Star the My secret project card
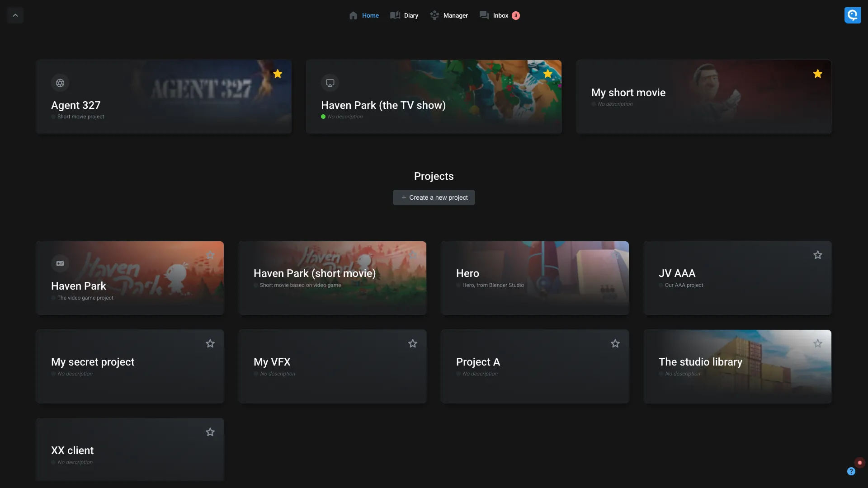This screenshot has width=868, height=488. [x=210, y=344]
